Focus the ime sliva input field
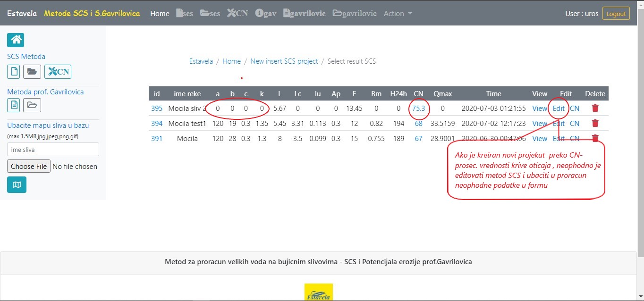The height and width of the screenshot is (301, 644). click(53, 150)
